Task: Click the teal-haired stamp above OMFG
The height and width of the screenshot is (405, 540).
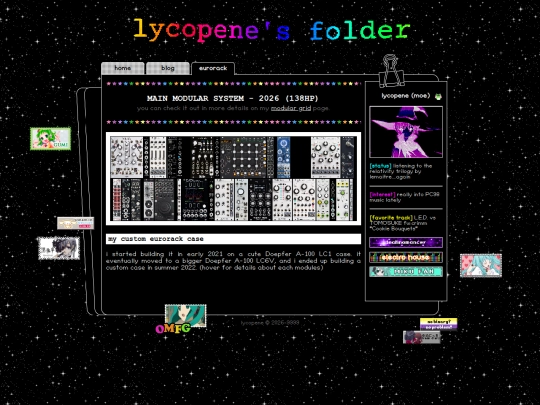Action: click(185, 315)
